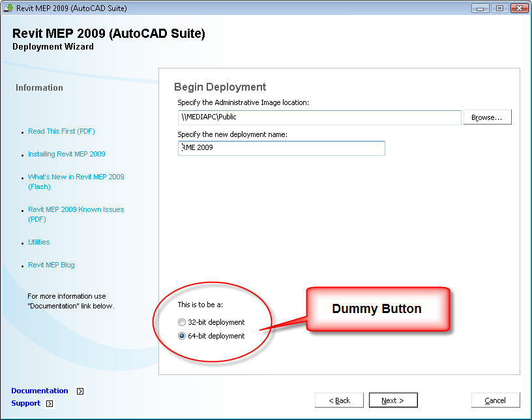Select the 64-bit deployment radio button
This screenshot has width=532, height=420.
[x=182, y=336]
